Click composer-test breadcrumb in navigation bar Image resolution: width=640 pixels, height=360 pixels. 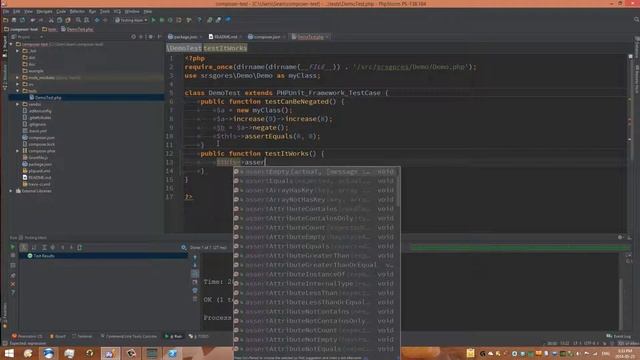pyautogui.click(x=21, y=29)
